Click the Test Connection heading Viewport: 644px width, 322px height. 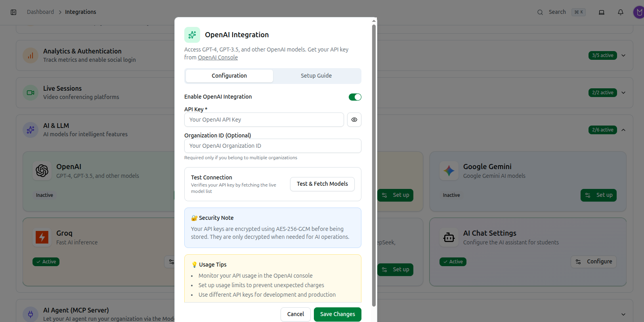point(212,177)
